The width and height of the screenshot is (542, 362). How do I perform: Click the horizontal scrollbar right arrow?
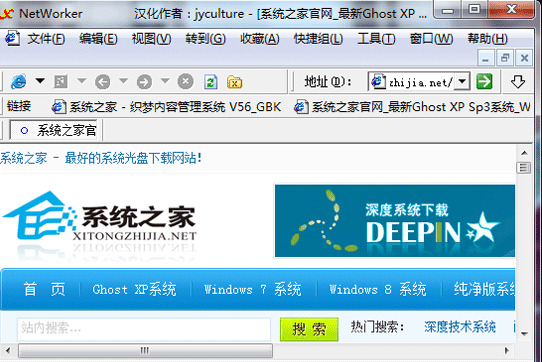coord(507,351)
